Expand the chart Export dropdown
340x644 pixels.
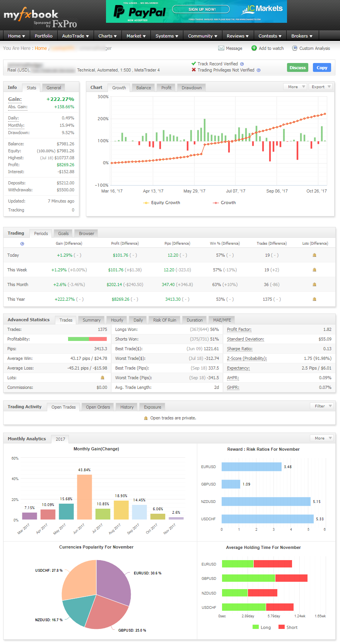tap(321, 87)
